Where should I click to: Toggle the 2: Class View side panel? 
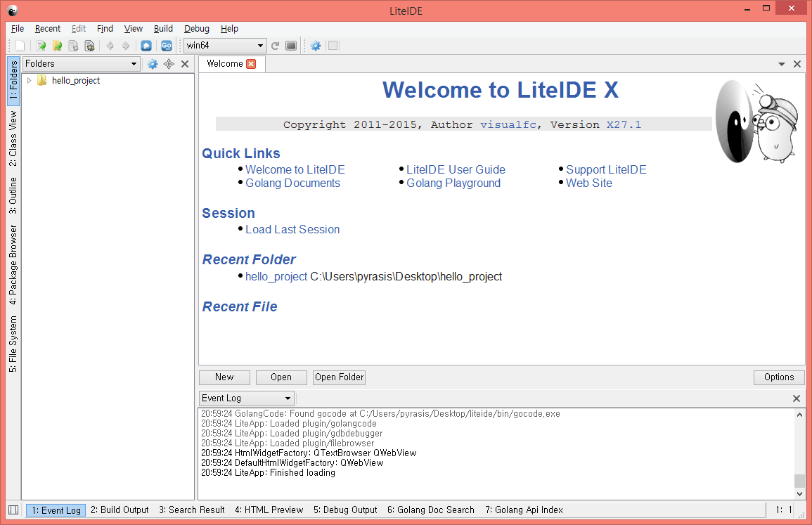tap(13, 138)
